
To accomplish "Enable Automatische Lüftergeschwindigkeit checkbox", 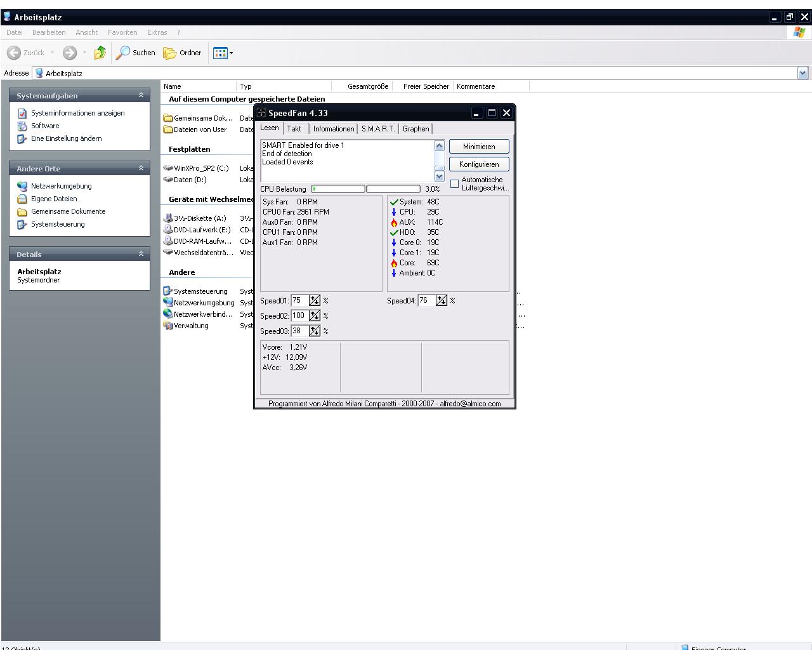I will pos(454,183).
